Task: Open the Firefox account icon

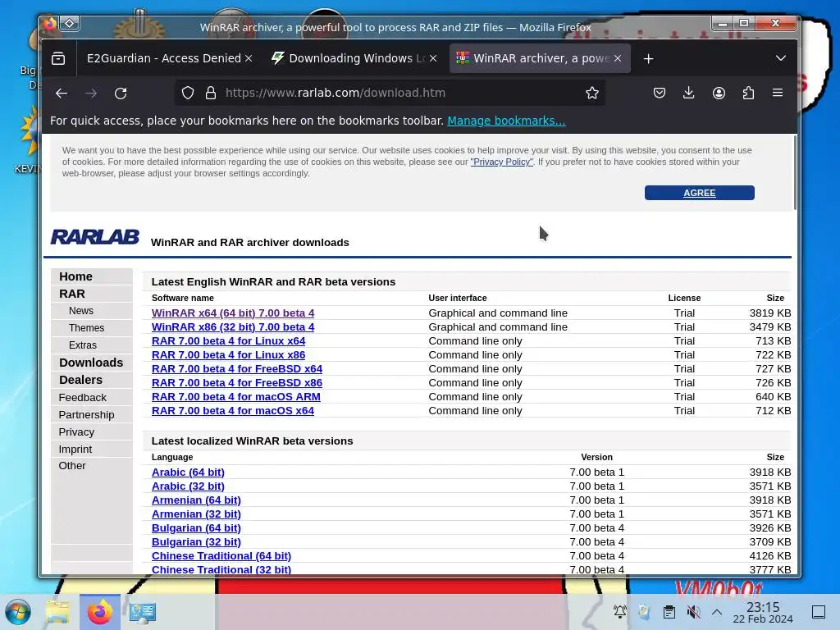Action: (719, 94)
